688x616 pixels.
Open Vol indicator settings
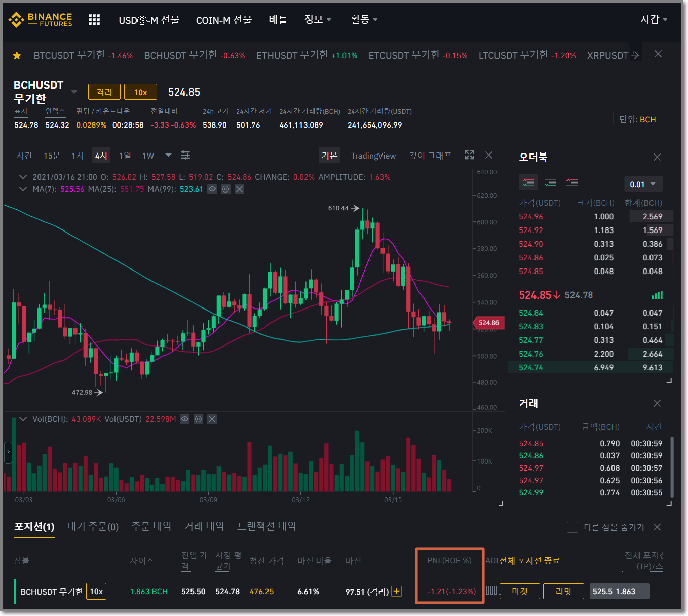click(199, 419)
